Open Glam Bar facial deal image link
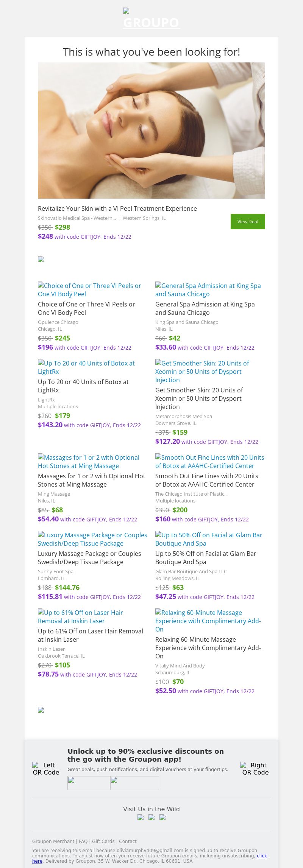Image resolution: width=303 pixels, height=868 pixels. pos(209,539)
